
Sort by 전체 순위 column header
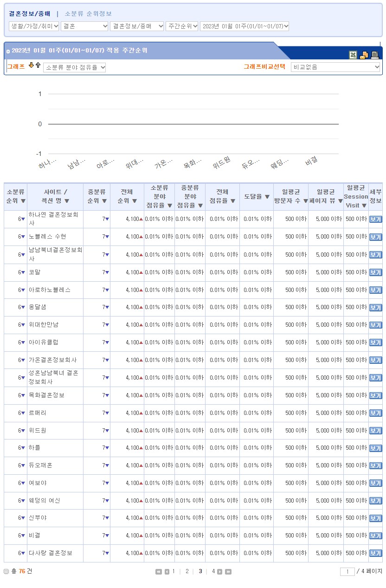127,196
